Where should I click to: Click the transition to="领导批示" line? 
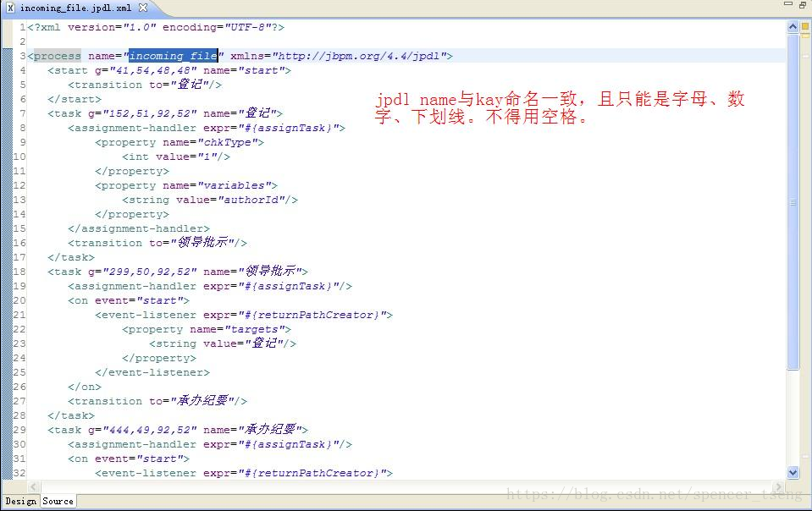[157, 243]
